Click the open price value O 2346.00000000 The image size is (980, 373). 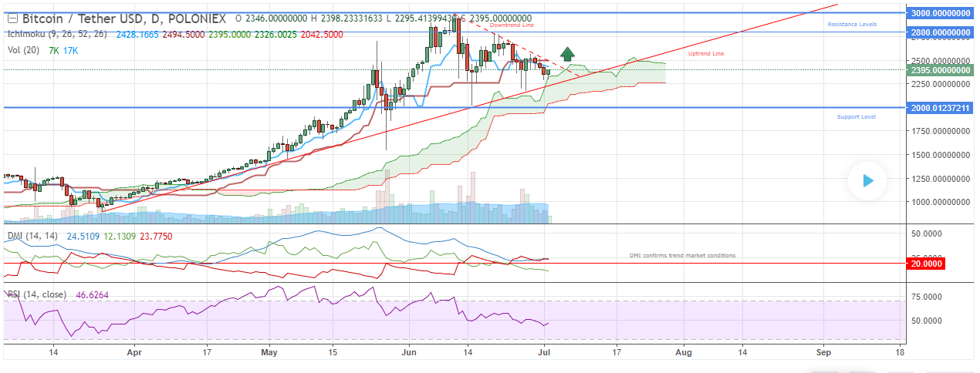pos(271,18)
